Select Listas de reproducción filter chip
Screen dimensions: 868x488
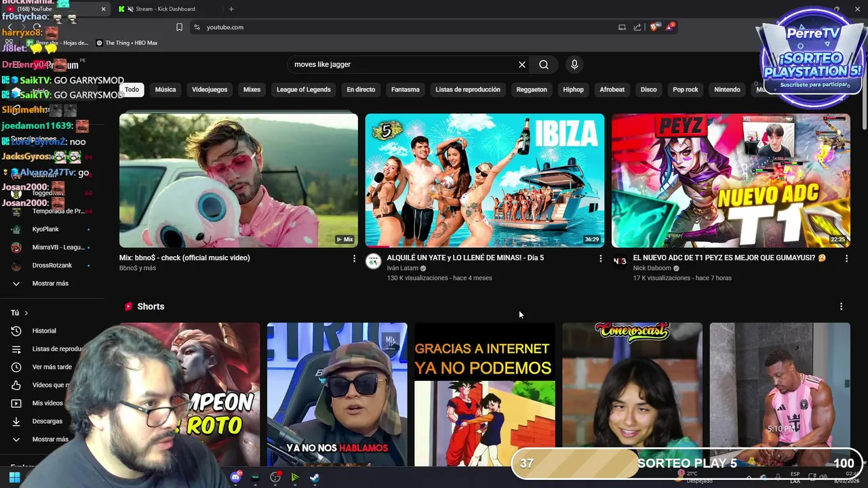click(468, 89)
